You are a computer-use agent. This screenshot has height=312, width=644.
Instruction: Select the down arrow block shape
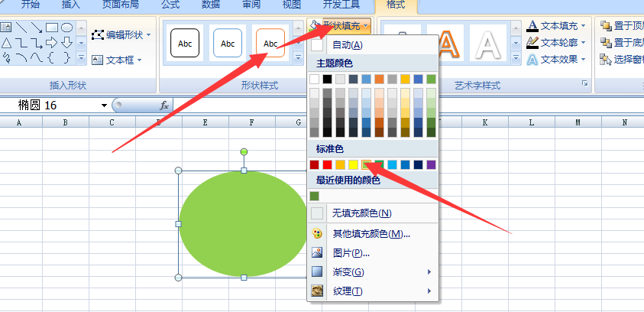click(x=67, y=42)
